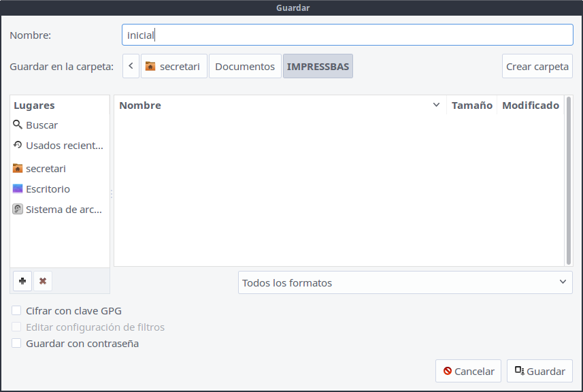The width and height of the screenshot is (583, 392).
Task: Toggle Guardar con contraseña checkbox
Action: tap(17, 344)
